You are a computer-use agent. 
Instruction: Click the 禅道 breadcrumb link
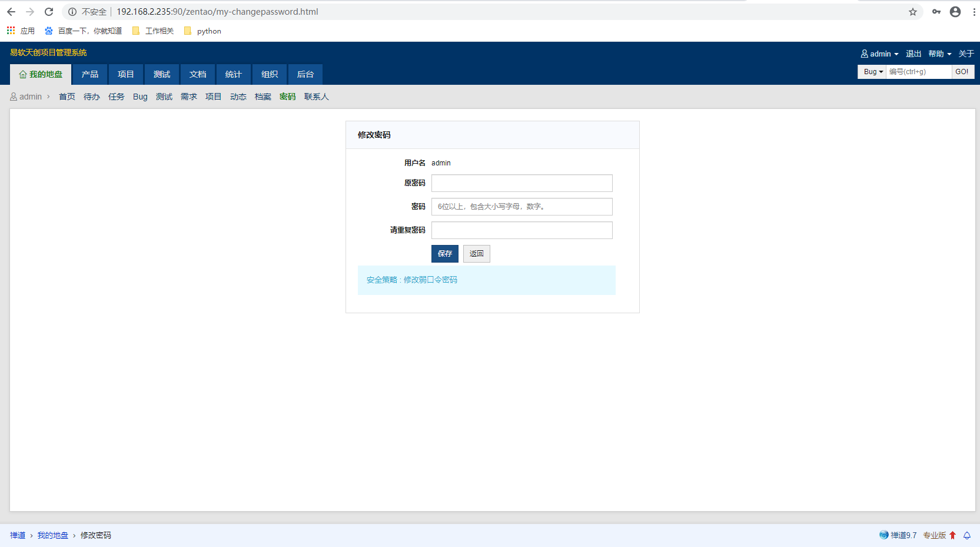(x=18, y=535)
